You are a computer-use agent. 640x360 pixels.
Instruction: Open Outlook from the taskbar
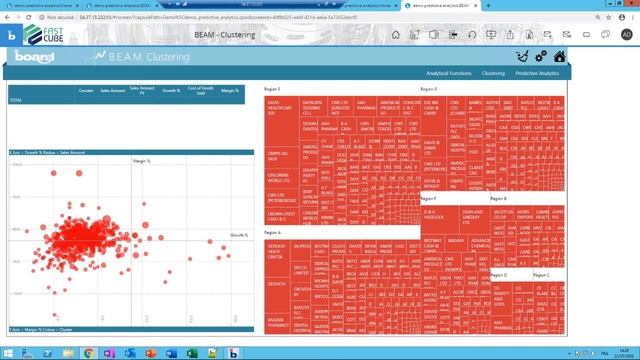(130, 353)
